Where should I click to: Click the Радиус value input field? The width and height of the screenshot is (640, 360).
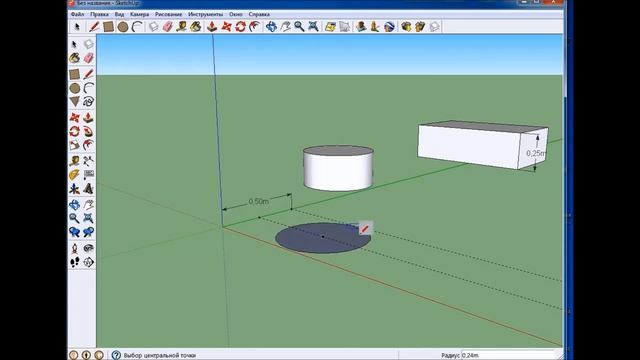click(x=510, y=355)
